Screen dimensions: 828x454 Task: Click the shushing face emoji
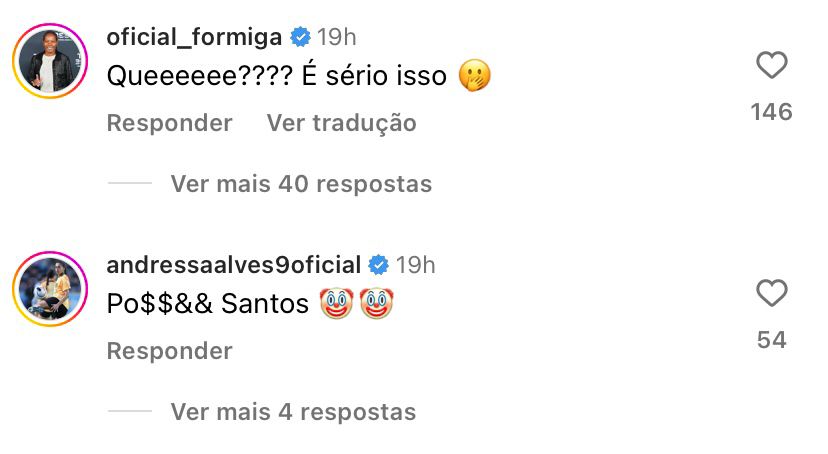coord(474,76)
